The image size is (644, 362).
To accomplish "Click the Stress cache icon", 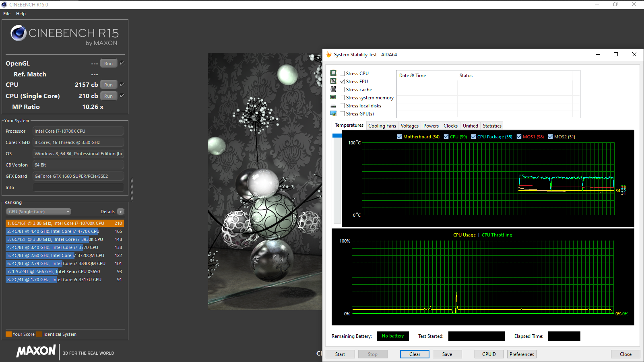I will point(333,89).
